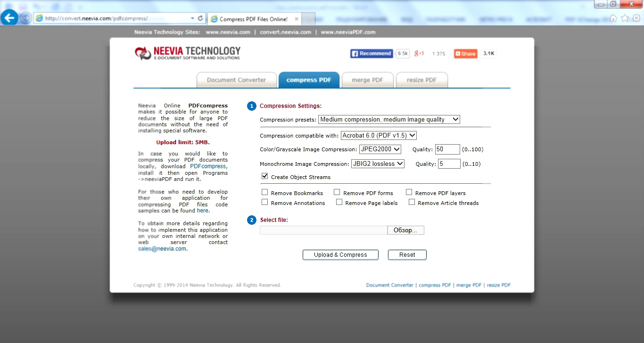Viewport: 644px width, 343px height.
Task: Uncheck Create Object Streams
Action: click(x=265, y=176)
